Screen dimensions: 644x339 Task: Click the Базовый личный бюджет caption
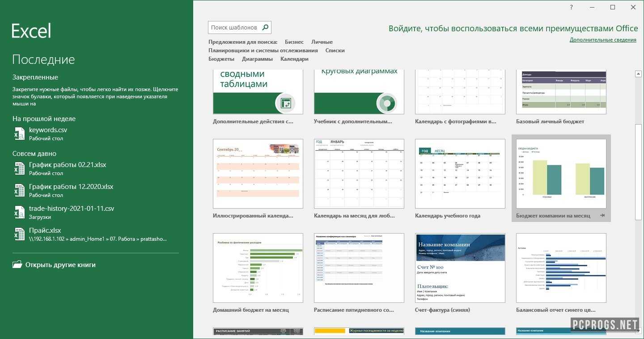coord(550,121)
